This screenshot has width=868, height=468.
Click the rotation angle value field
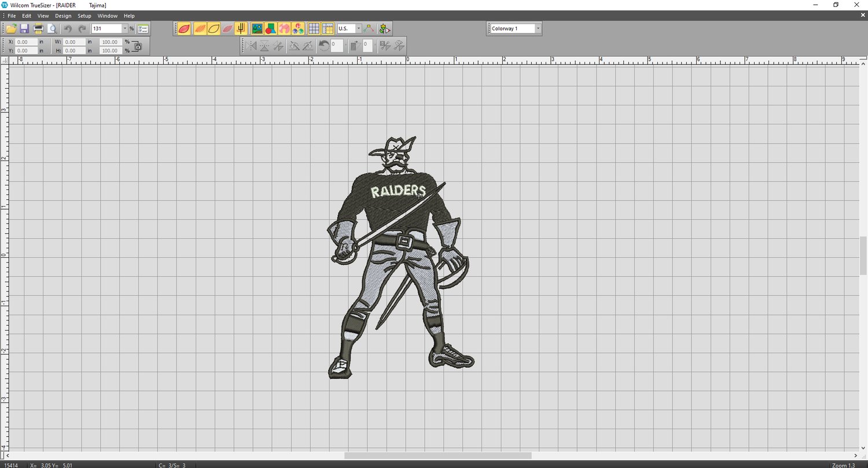pyautogui.click(x=336, y=45)
